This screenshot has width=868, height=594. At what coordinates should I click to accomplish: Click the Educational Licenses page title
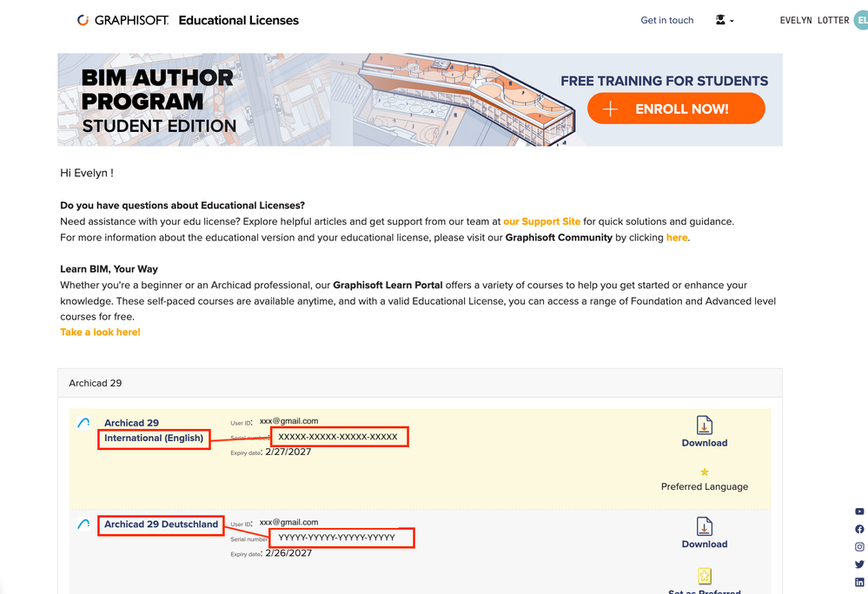[x=239, y=21]
